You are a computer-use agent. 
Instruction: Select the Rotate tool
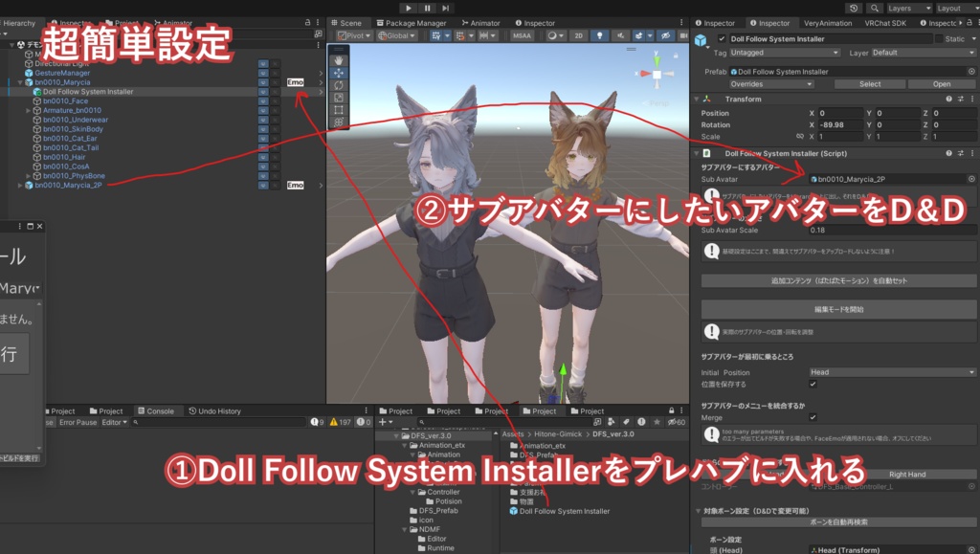(x=339, y=85)
